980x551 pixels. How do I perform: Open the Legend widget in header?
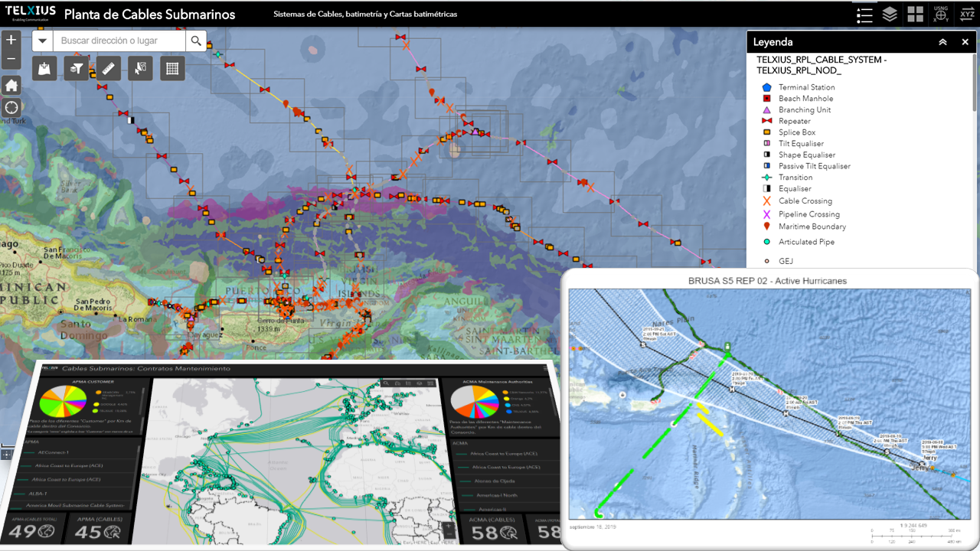click(864, 15)
